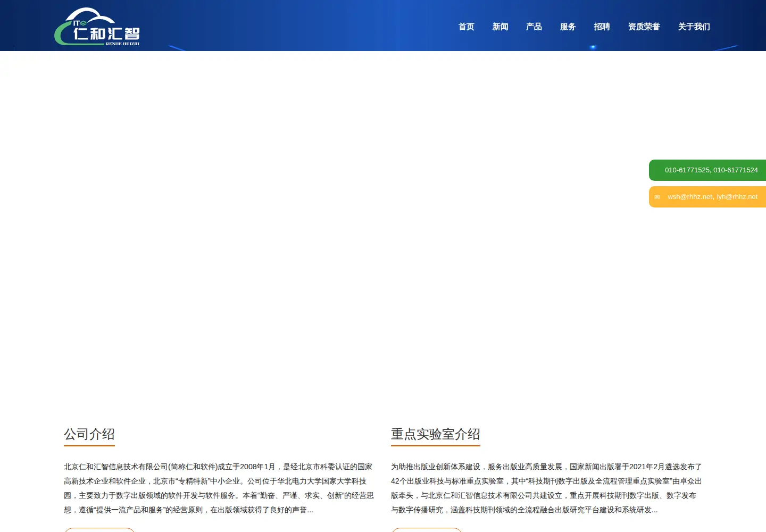Click the wsh@rhhz.net, lyh@rhhz.net email text
The width and height of the screenshot is (766, 532).
click(713, 197)
